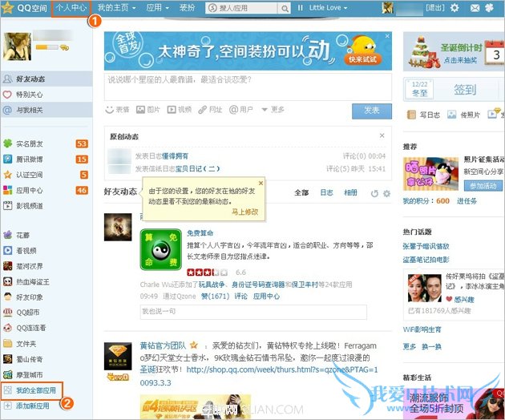This screenshot has height=420, width=505.
Task: Focus the status text input box
Action: click(x=248, y=87)
